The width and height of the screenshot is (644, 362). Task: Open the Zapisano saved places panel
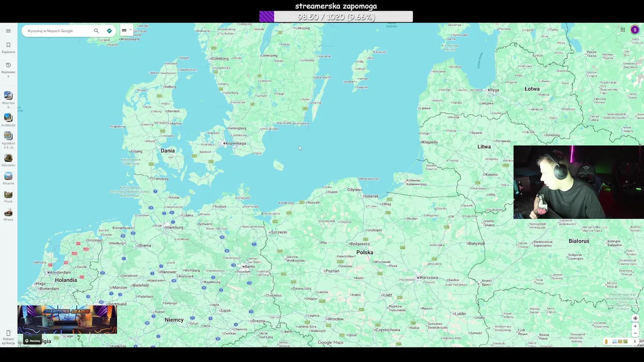click(x=8, y=47)
